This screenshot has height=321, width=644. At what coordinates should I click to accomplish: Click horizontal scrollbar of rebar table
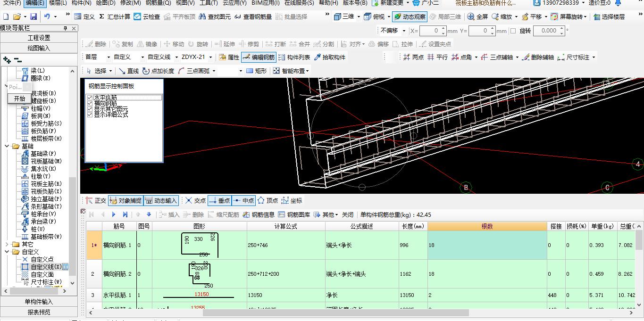pyautogui.click(x=335, y=313)
